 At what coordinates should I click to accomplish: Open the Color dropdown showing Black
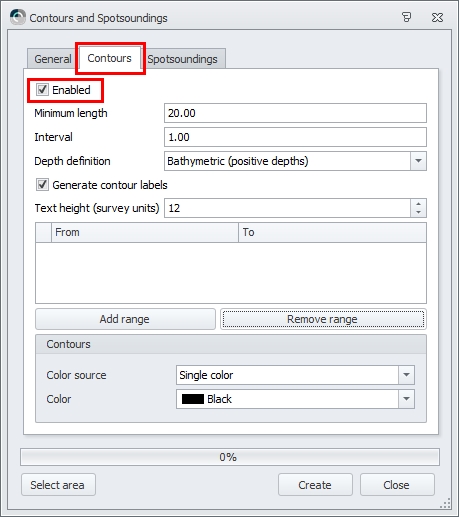click(x=406, y=399)
